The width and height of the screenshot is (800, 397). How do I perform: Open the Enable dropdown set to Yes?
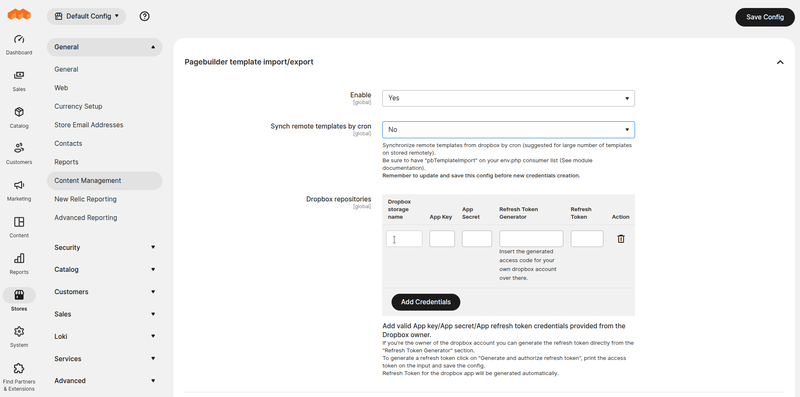(x=508, y=98)
